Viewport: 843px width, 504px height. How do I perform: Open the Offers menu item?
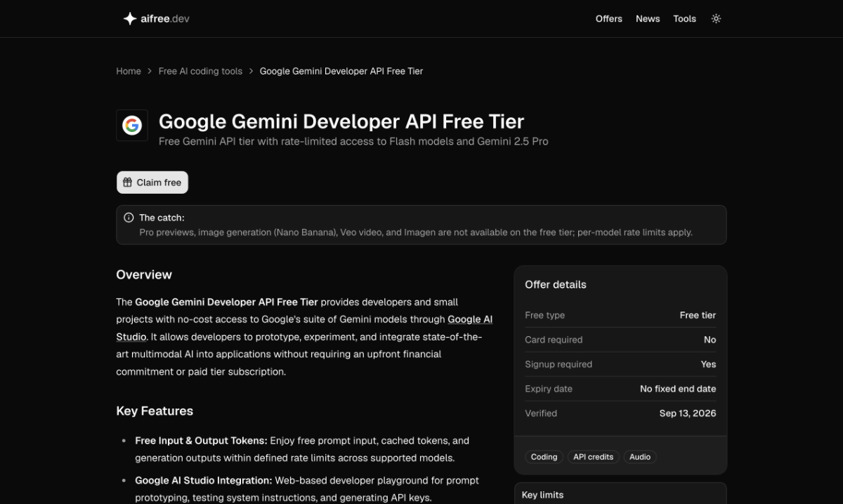pyautogui.click(x=608, y=19)
